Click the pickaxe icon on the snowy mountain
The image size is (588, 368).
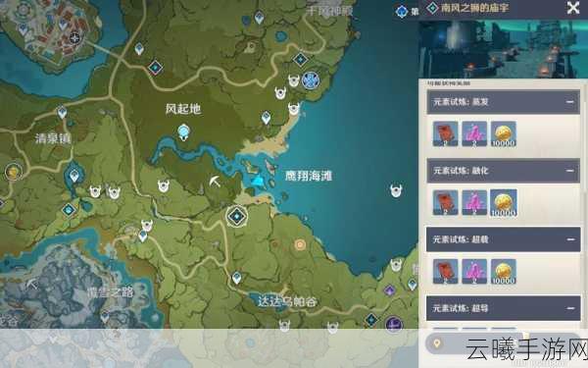32,284
